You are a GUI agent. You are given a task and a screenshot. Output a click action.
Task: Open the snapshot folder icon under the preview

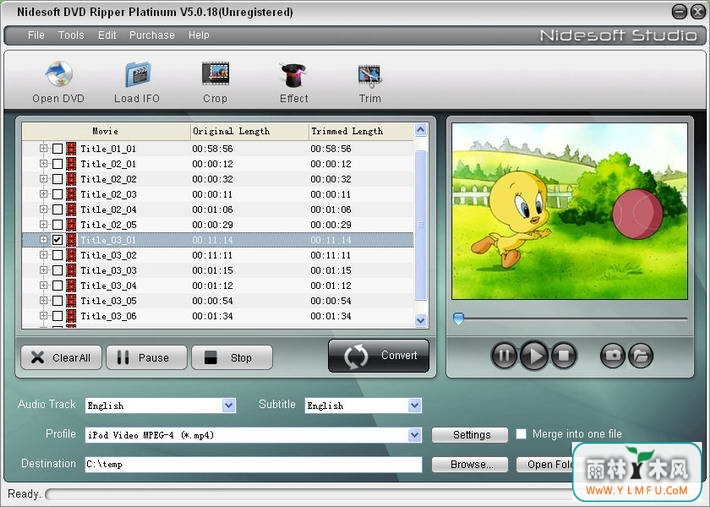[641, 355]
